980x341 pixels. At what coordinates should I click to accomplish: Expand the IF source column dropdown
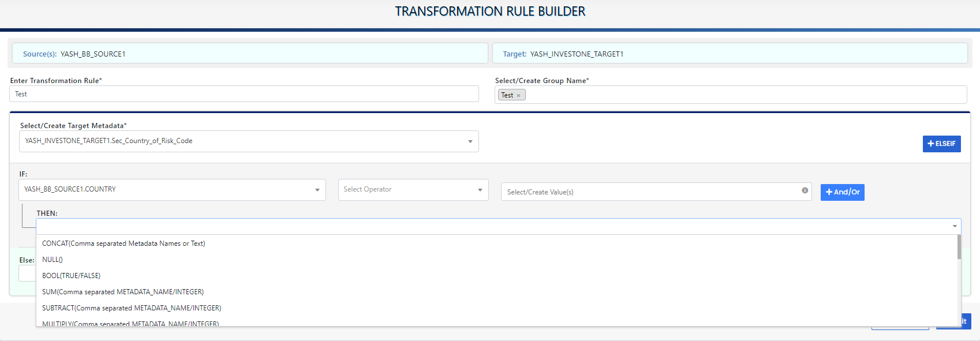click(x=317, y=190)
